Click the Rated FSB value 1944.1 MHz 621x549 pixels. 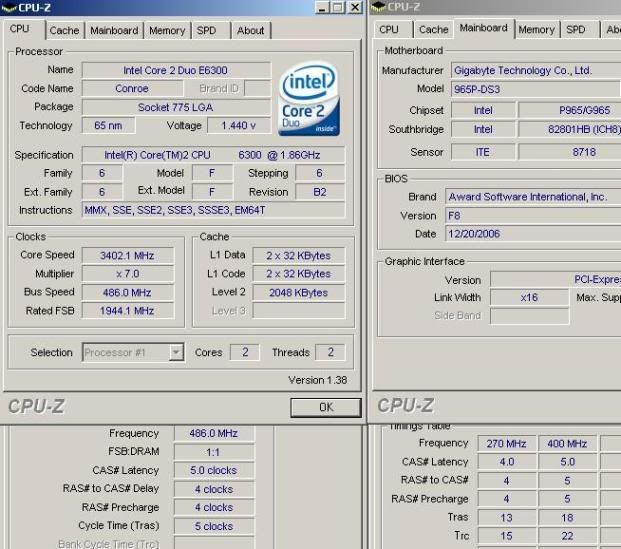(x=127, y=311)
